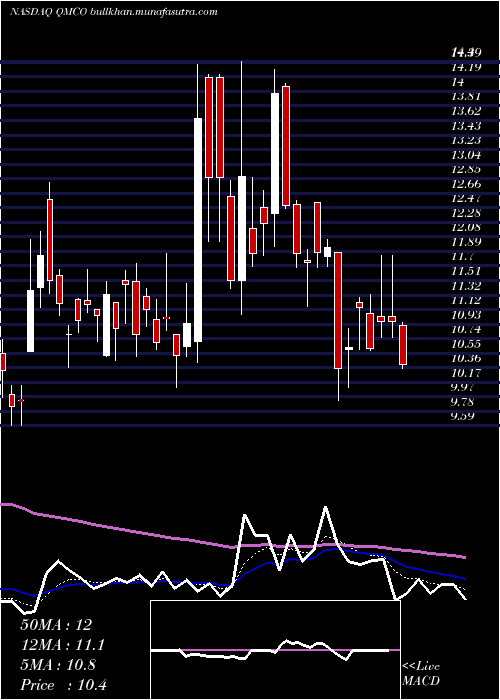Screen dimensions: 500x700
Task: Click the 12MA : 11.1 readout
Action: 64,645
